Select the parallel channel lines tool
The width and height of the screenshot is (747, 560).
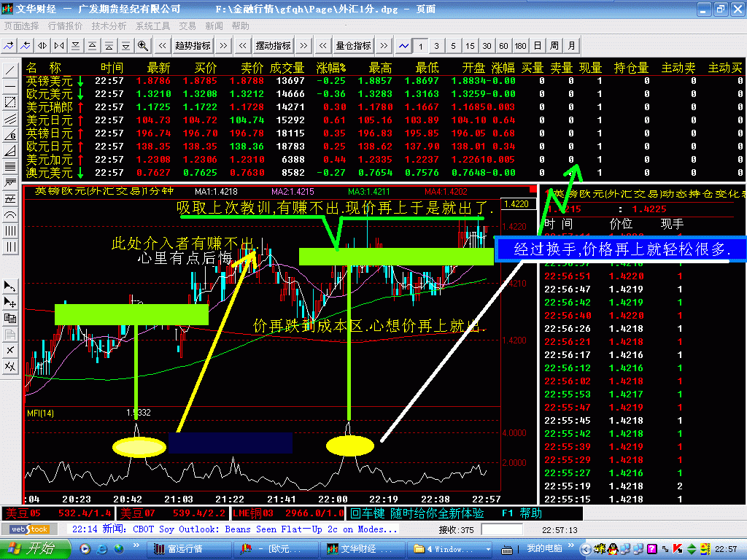click(x=10, y=119)
